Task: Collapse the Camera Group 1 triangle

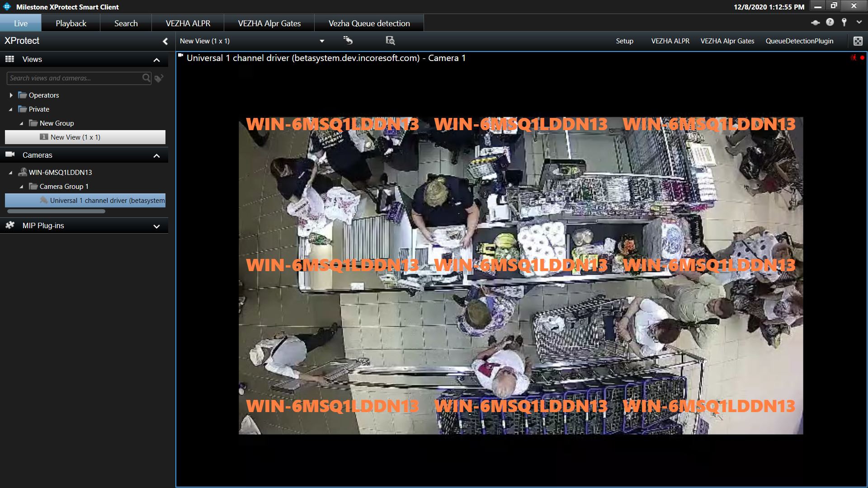Action: coord(21,187)
